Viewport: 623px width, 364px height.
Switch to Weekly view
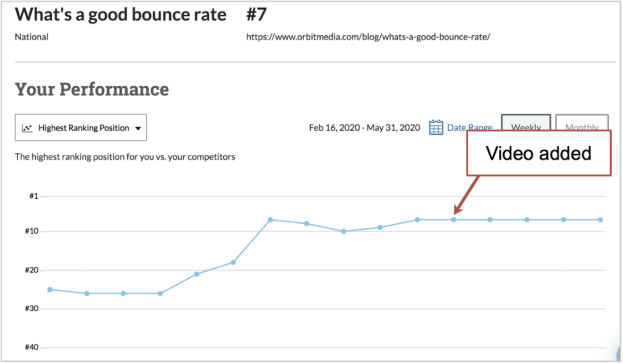(x=526, y=123)
